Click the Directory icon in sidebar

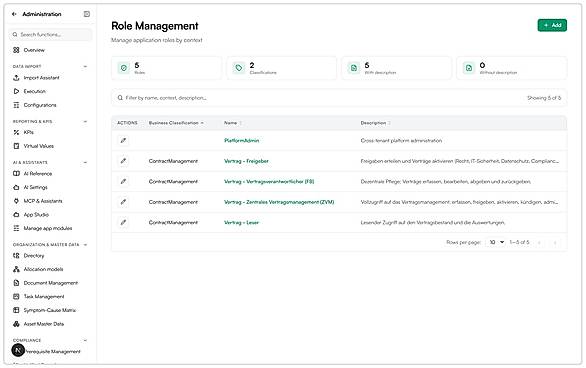pos(16,256)
